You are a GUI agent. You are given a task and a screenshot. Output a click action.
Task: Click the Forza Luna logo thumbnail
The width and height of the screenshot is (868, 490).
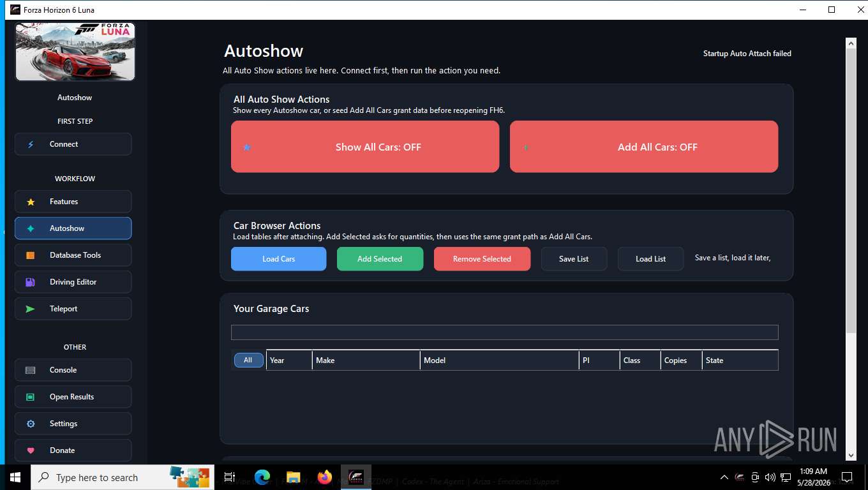pos(75,52)
